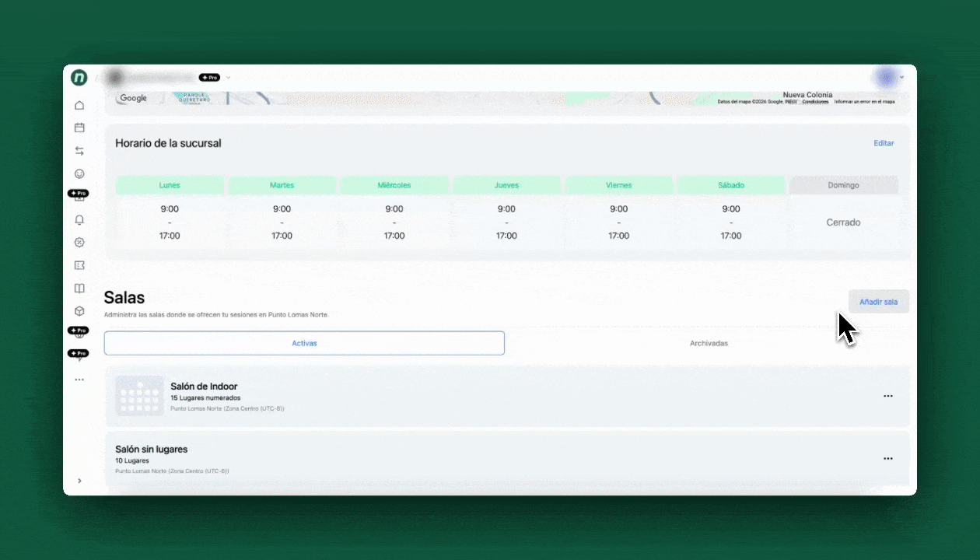Expand the sidebar with the bottom chevron
The height and width of the screenshot is (560, 980).
79,481
